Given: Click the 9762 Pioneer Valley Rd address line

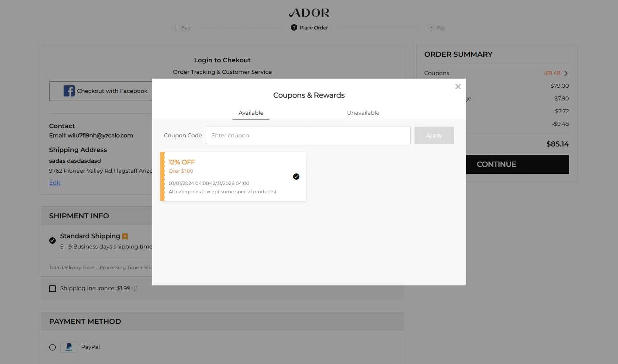Looking at the screenshot, I should [101, 171].
